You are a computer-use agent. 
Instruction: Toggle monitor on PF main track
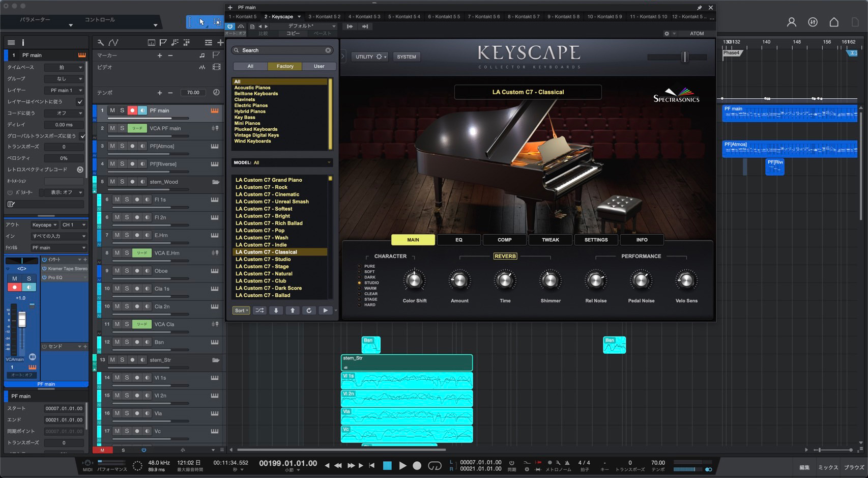click(142, 110)
